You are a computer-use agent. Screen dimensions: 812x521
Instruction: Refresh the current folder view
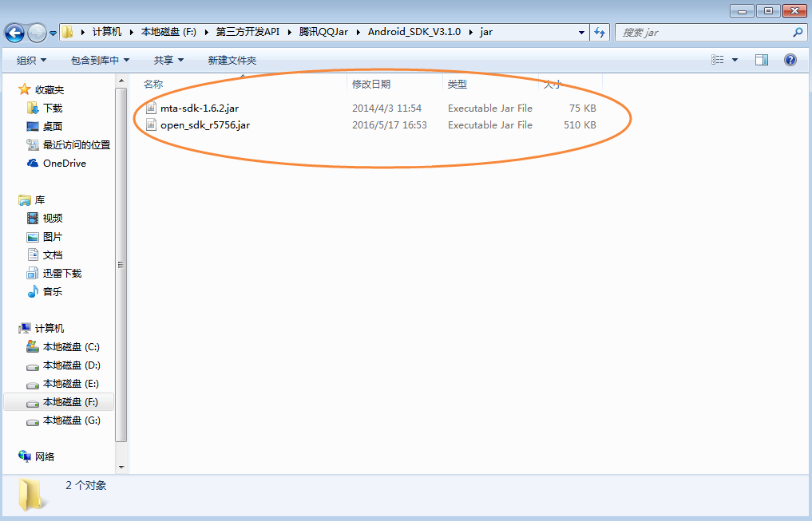click(x=600, y=33)
